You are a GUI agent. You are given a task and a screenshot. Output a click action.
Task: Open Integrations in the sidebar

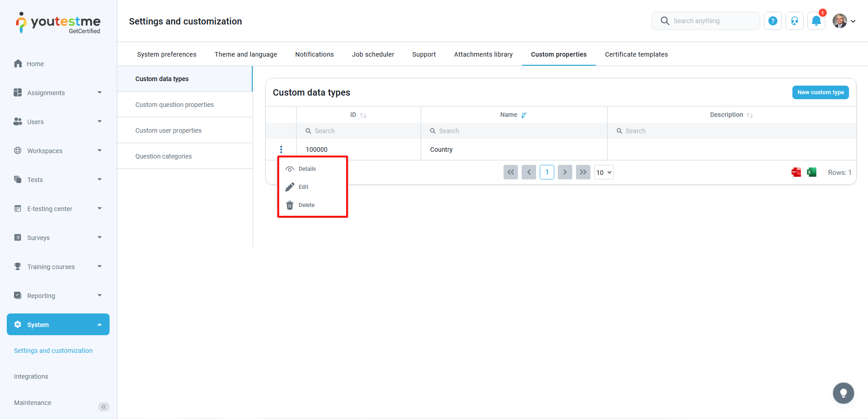click(31, 376)
